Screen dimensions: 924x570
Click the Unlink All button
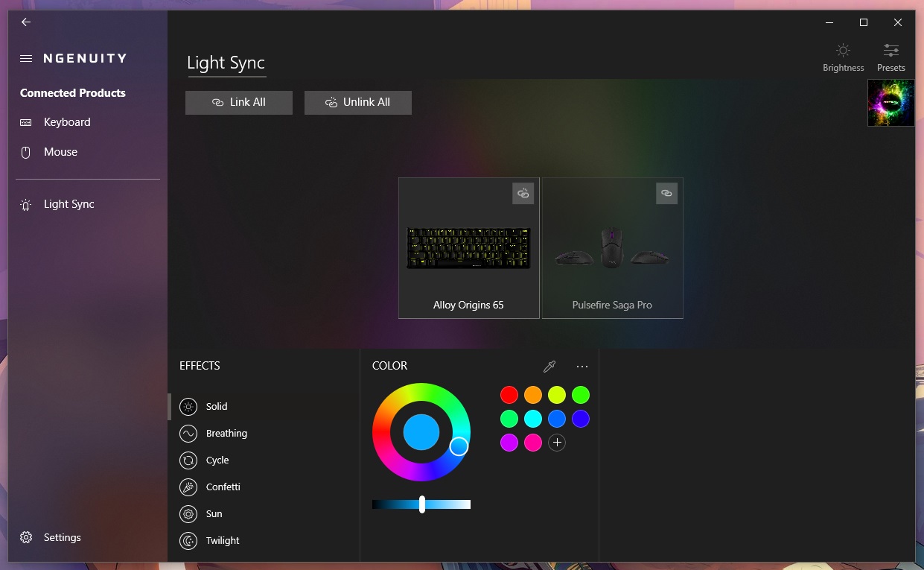coord(358,103)
